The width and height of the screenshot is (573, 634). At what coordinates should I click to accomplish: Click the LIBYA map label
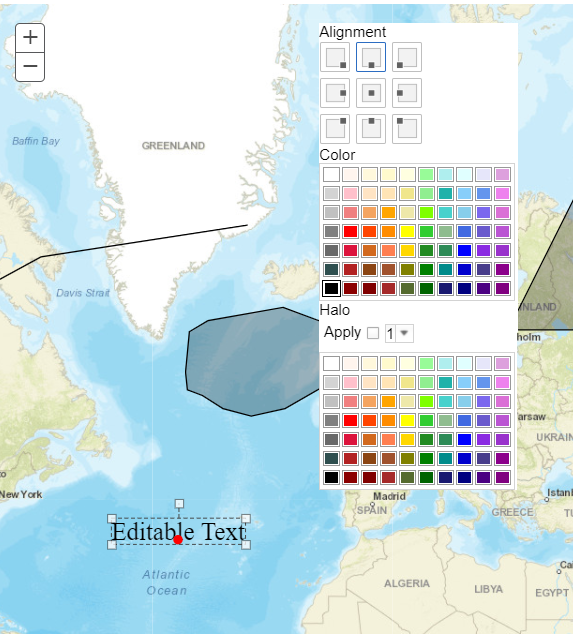coord(488,589)
